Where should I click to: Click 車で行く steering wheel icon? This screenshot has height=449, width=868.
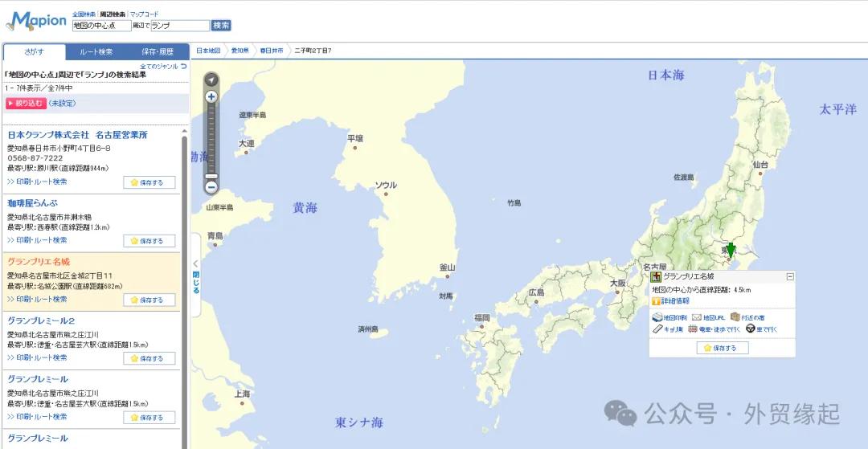(x=750, y=329)
